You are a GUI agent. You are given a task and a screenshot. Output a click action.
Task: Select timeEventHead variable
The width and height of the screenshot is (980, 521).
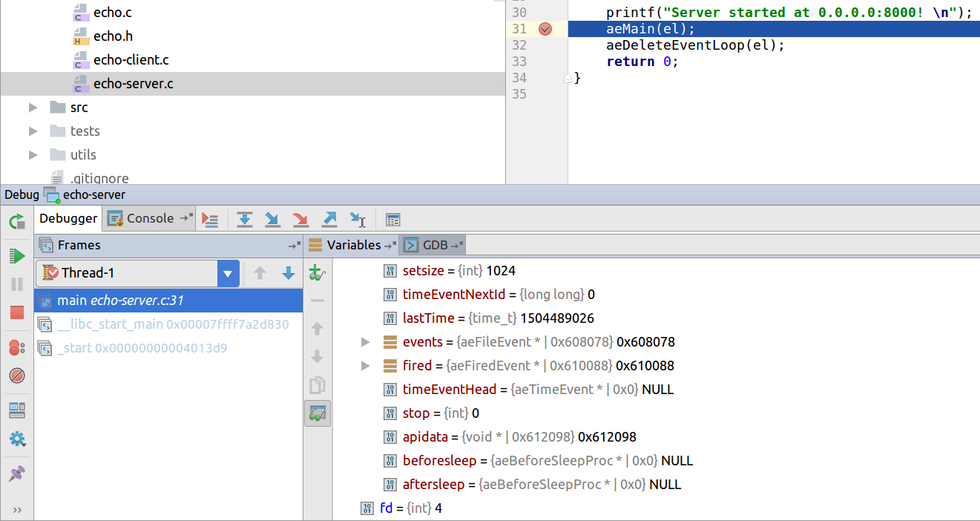coord(656,390)
